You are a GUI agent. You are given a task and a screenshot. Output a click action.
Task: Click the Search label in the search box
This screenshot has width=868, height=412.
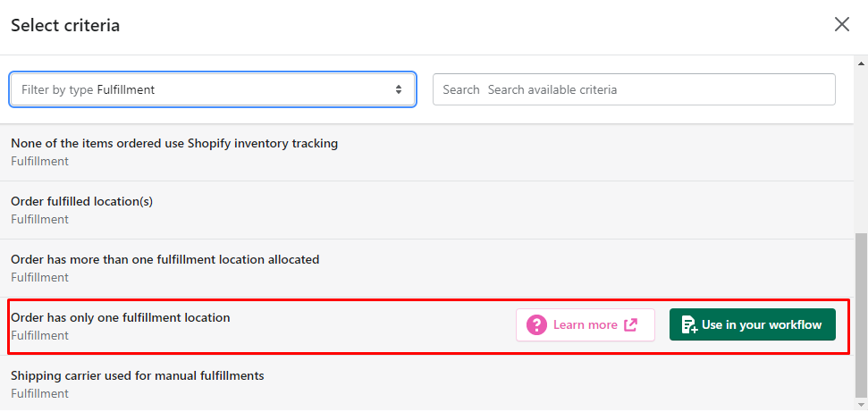pyautogui.click(x=461, y=89)
